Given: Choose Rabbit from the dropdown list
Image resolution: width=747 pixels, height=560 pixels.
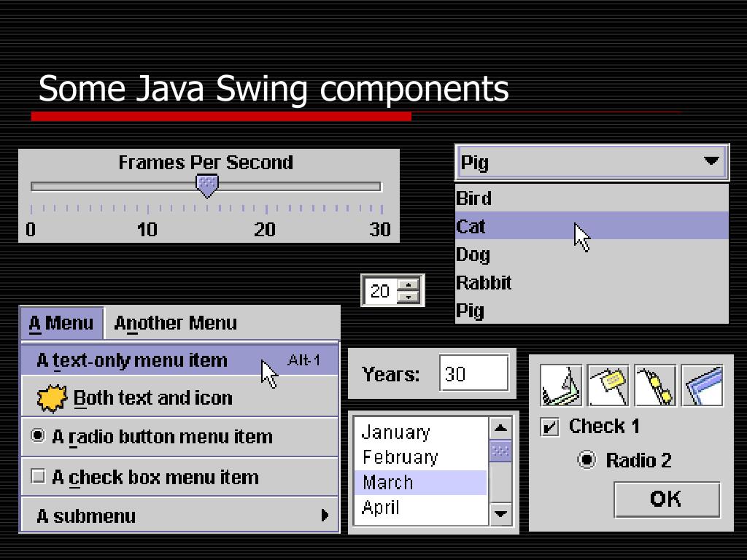Looking at the screenshot, I should (484, 283).
